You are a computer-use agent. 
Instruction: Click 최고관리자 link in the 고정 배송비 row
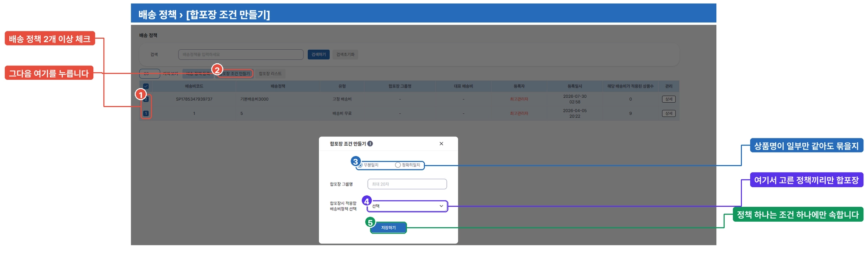pos(519,99)
